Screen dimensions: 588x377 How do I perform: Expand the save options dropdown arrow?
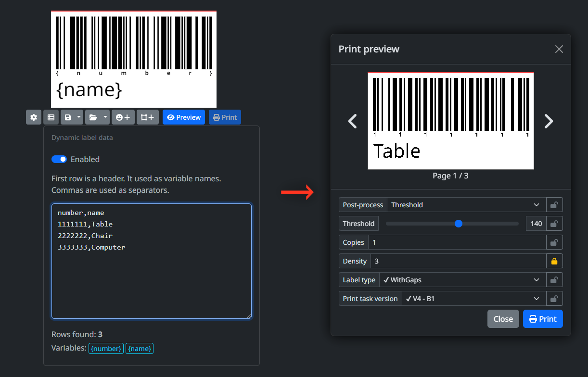79,117
